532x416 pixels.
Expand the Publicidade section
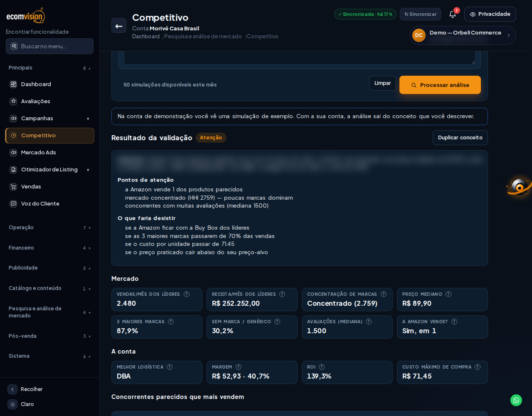(x=50, y=268)
